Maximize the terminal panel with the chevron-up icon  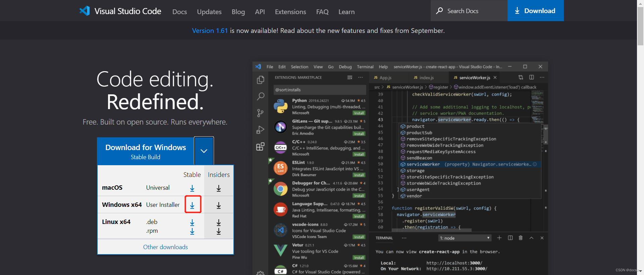(x=531, y=238)
